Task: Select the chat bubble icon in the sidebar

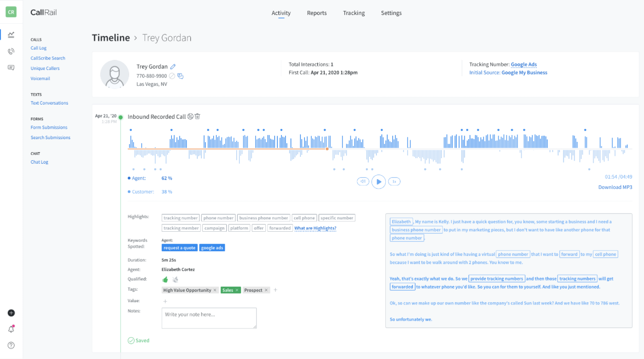Action: click(x=11, y=67)
